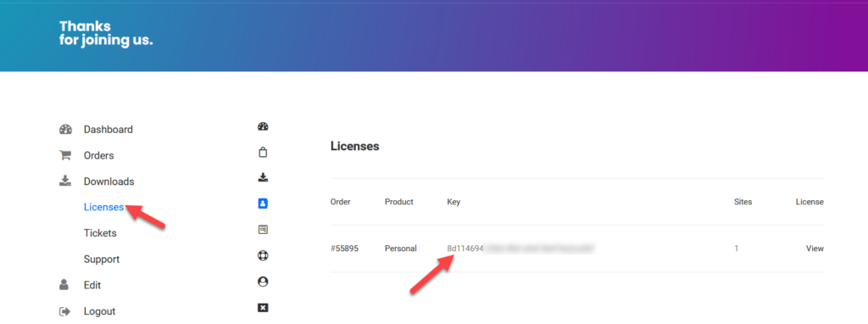Open the Support menu item

tap(102, 260)
